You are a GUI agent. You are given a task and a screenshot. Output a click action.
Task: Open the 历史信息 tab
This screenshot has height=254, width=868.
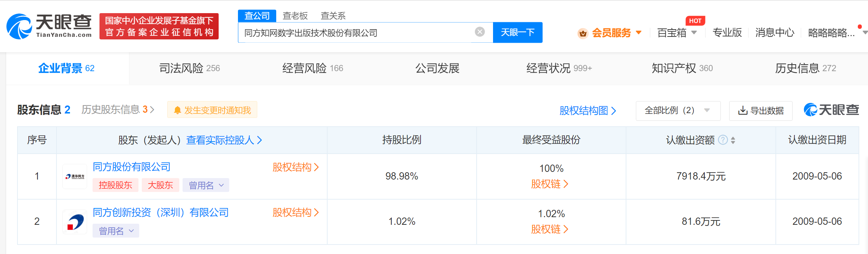pyautogui.click(x=805, y=68)
